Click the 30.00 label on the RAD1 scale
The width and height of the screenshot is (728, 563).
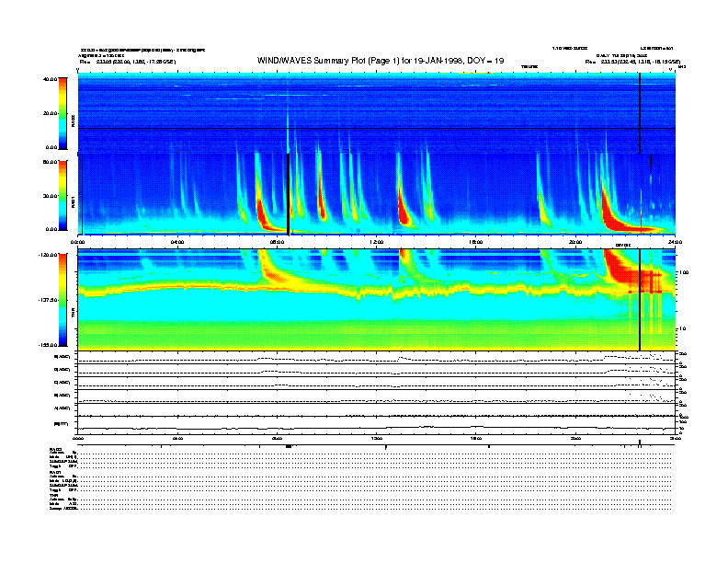click(x=50, y=196)
